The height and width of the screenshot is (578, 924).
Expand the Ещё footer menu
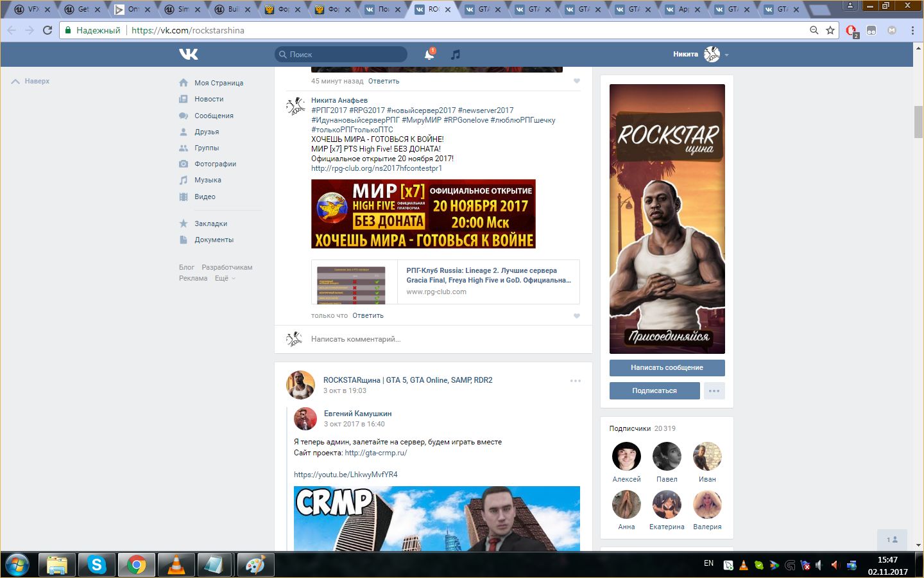point(225,278)
